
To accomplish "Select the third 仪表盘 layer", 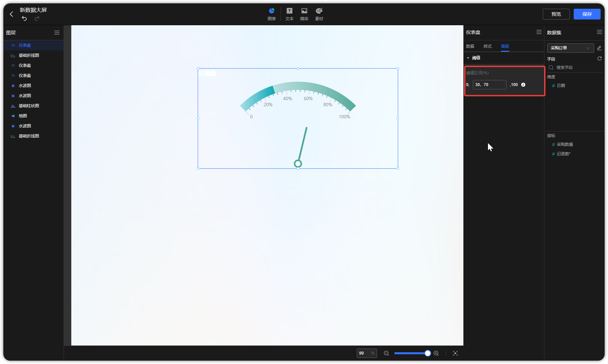I will coord(34,76).
